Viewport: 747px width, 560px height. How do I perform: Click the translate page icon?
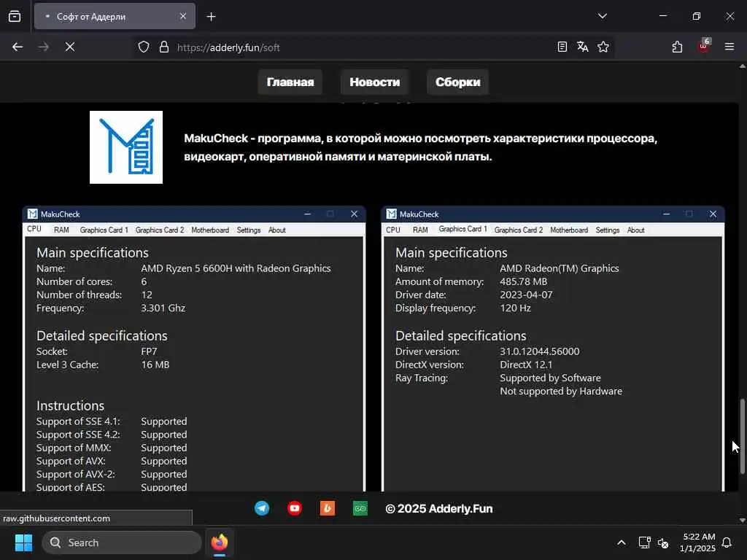582,47
